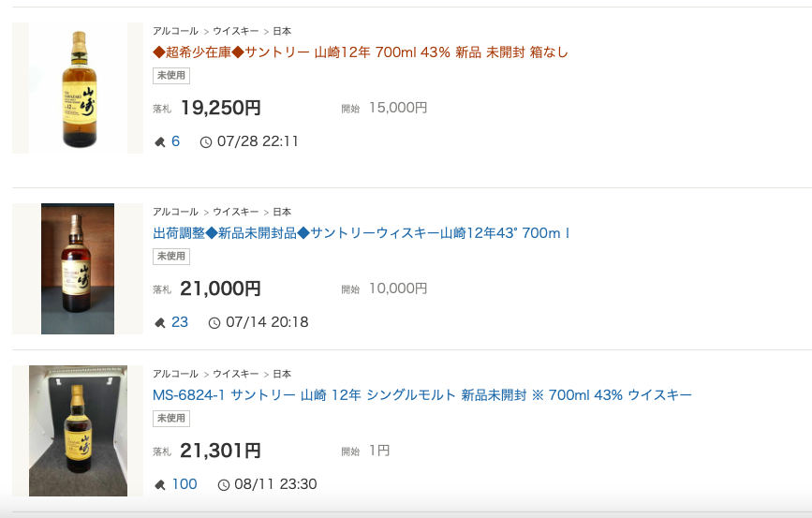Select ウイスキー breadcrumb in the 21,301円 listing

pos(236,374)
